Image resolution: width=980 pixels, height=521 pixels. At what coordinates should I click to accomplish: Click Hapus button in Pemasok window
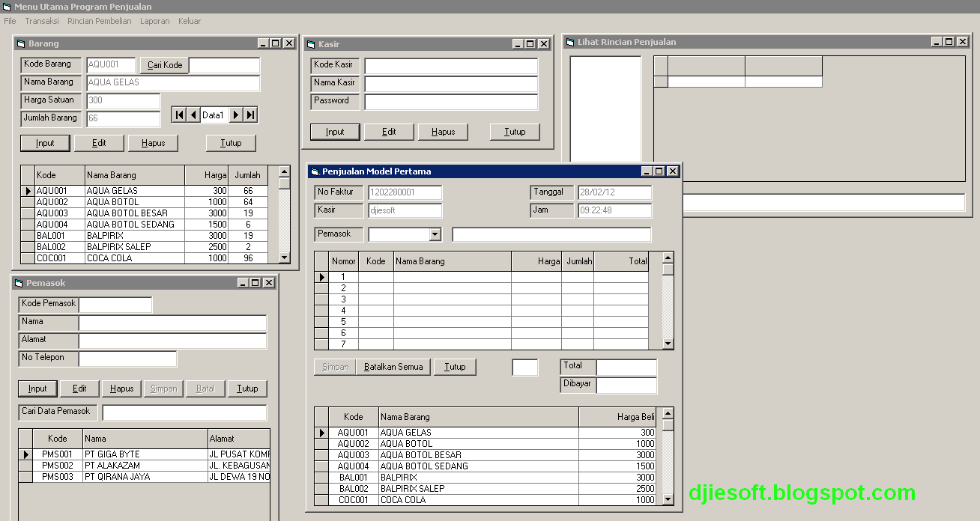click(x=121, y=389)
